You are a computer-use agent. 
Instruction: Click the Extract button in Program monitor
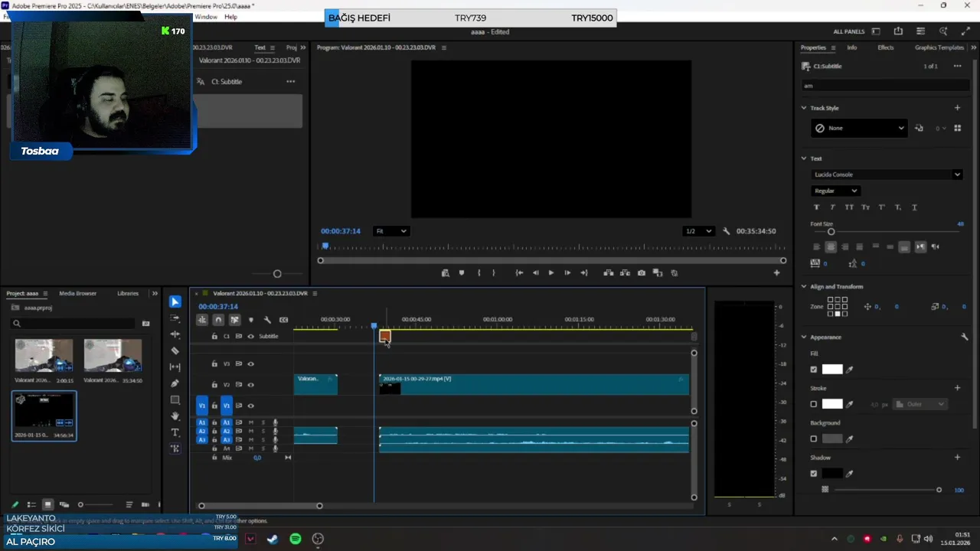click(625, 272)
